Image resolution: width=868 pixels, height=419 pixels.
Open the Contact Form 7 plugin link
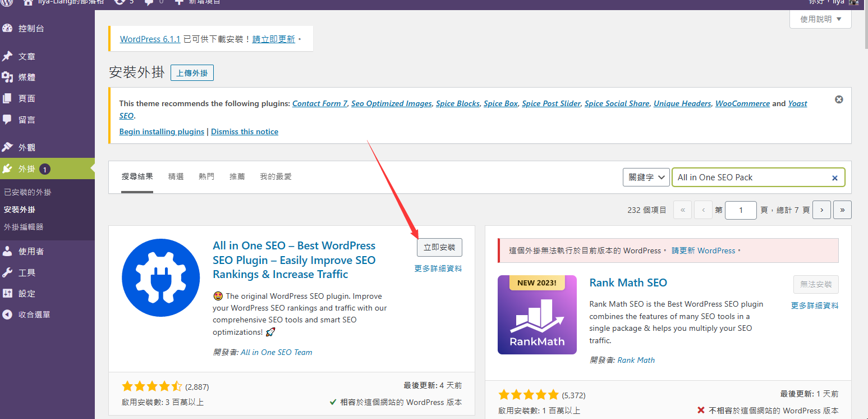tap(320, 103)
